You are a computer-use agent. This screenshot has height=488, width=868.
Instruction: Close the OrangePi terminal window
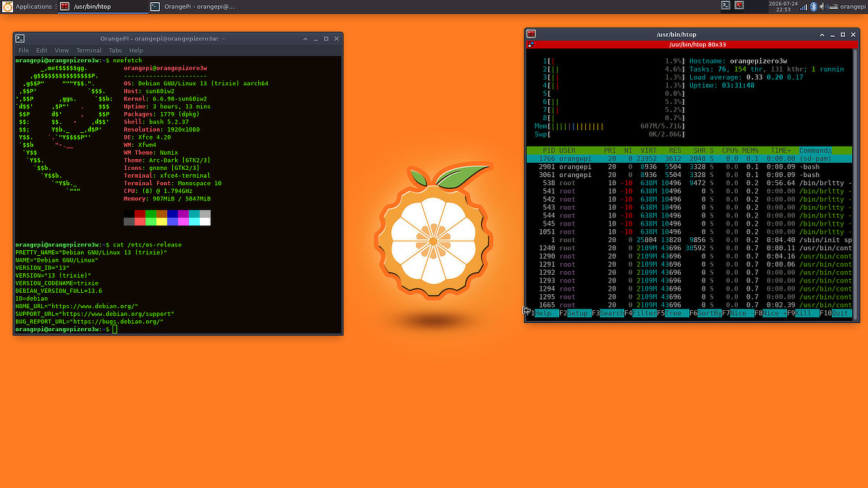[x=336, y=38]
